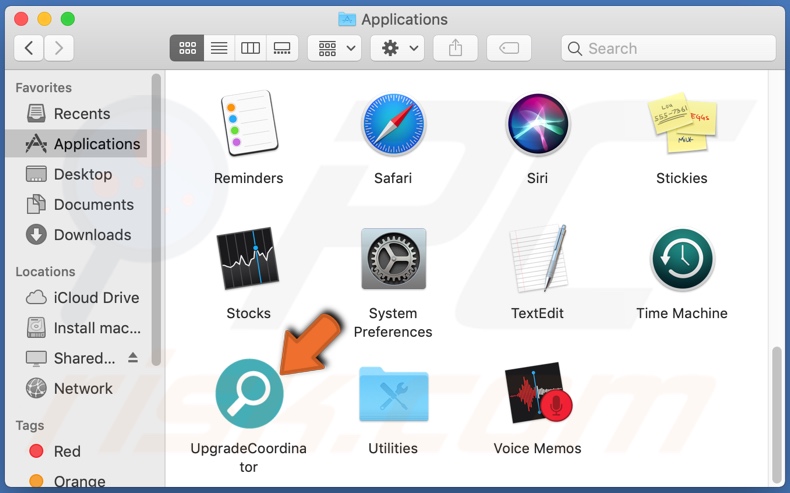Select the Safari compass icon
Viewport: 790px width, 493px height.
click(393, 123)
